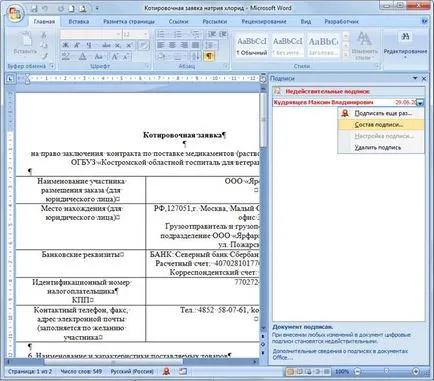434x381 pixels.
Task: Click the zoom out minus button
Action: (x=357, y=371)
